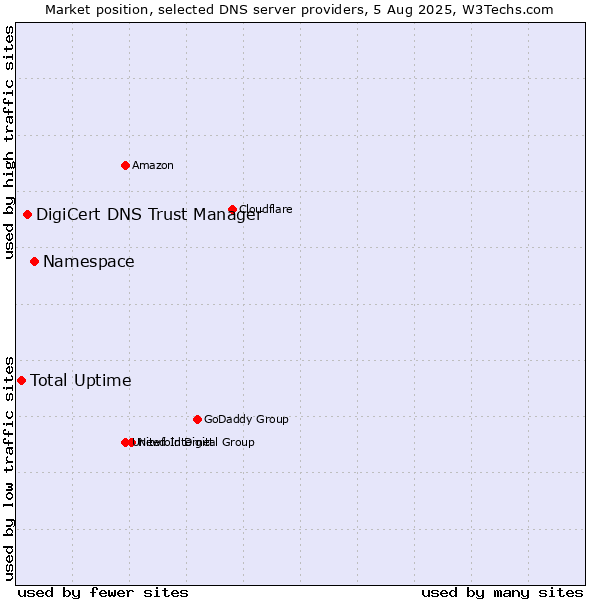This screenshot has height=600, width=600.
Task: Click the DigiCert DNS Trust Manager label
Action: tap(149, 214)
